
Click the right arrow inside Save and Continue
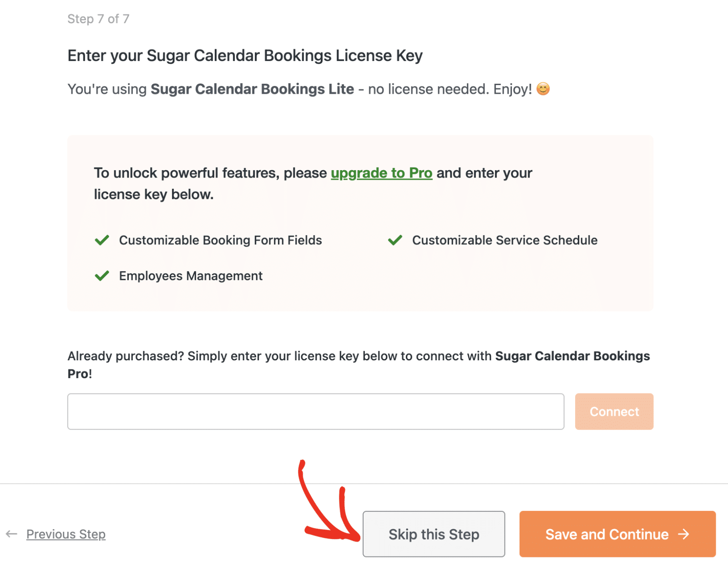(x=684, y=534)
